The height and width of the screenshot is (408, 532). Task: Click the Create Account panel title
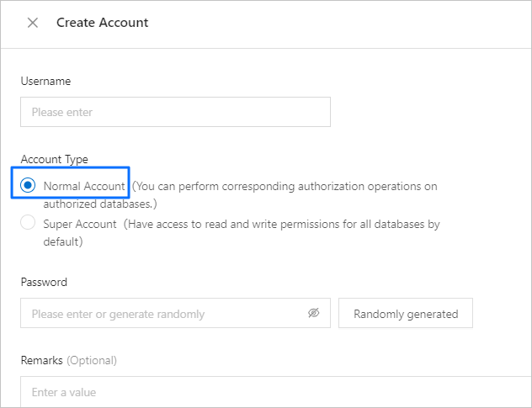(102, 23)
